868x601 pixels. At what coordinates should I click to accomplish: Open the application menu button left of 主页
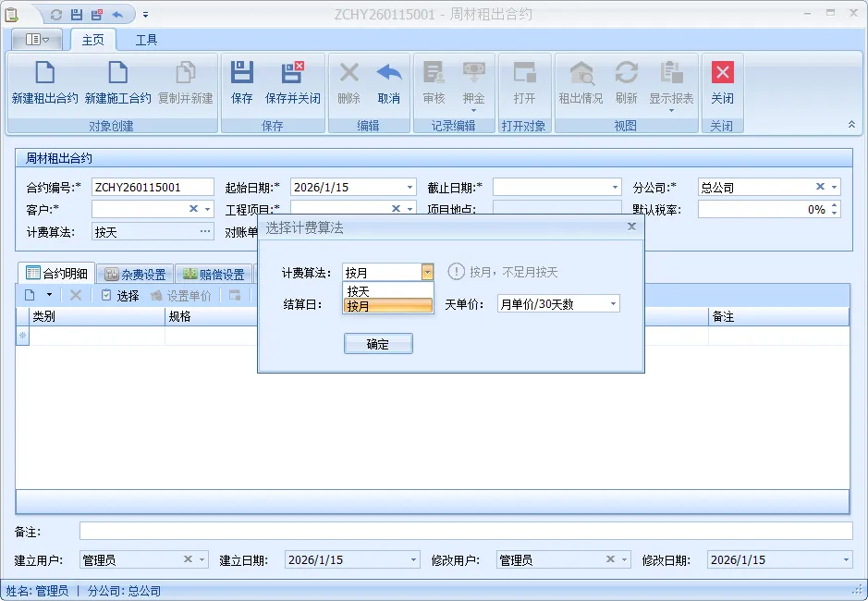[x=38, y=40]
